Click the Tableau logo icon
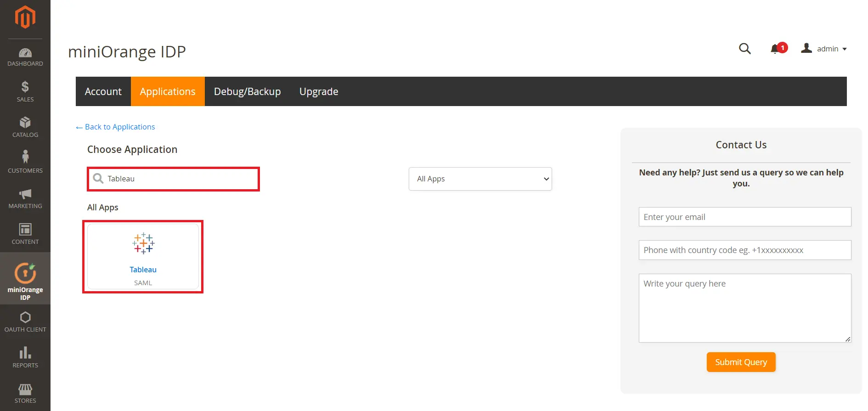868x411 pixels. point(143,243)
